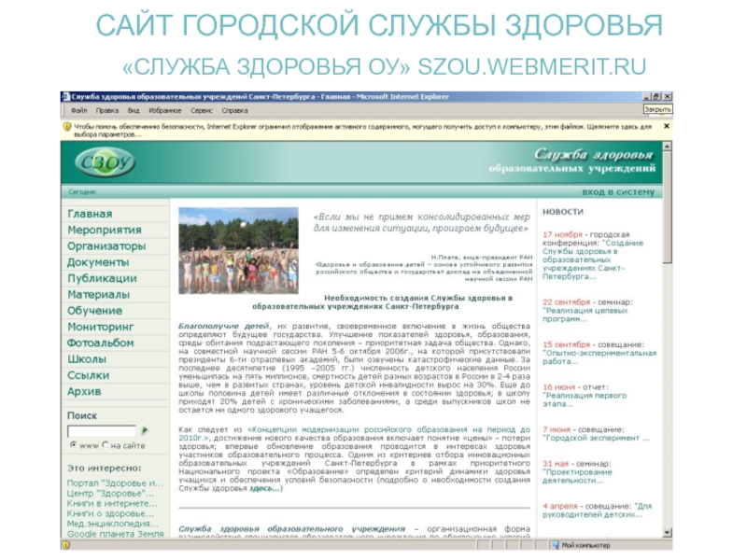
Task: Open Обучение section
Action: (x=95, y=311)
